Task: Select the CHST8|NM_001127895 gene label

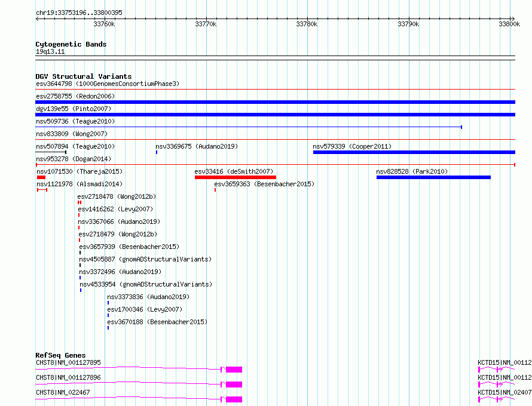Action: (x=68, y=362)
